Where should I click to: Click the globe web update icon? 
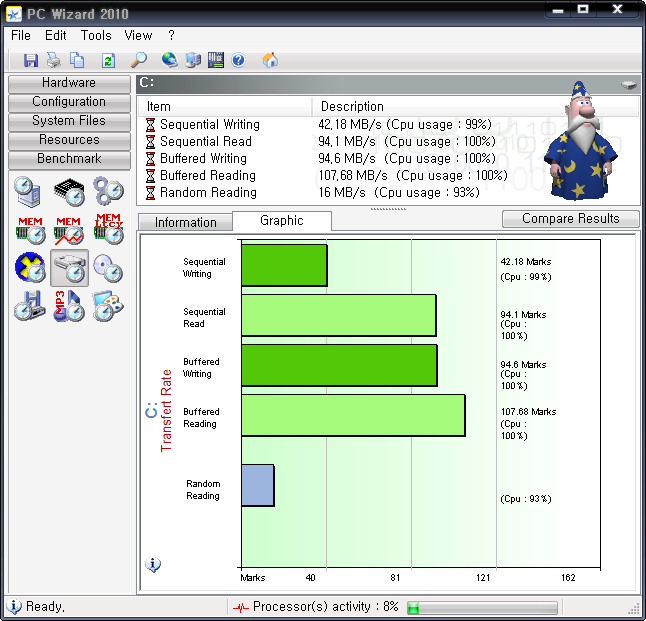pyautogui.click(x=169, y=60)
